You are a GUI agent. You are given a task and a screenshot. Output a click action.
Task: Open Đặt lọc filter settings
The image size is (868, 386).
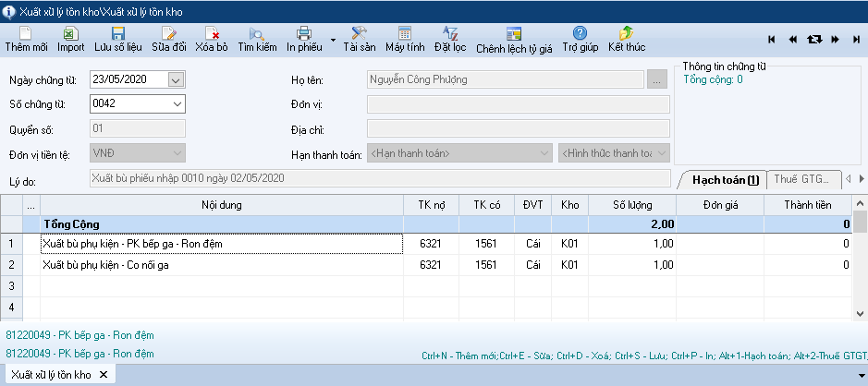(449, 39)
